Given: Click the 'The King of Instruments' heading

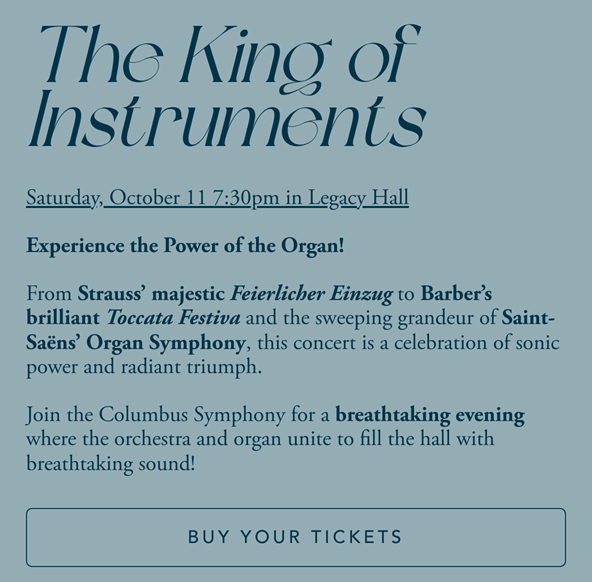Looking at the screenshot, I should pos(228,86).
